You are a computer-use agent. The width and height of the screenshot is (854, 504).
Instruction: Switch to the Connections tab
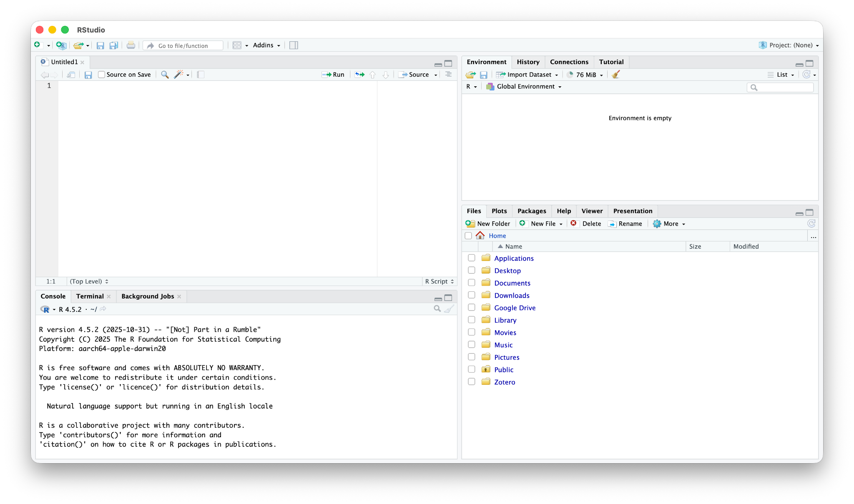click(x=569, y=62)
